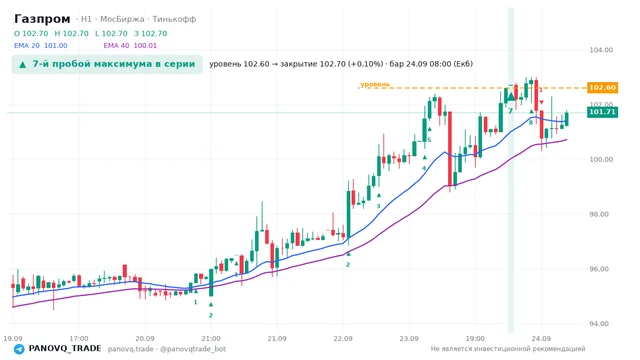Click the 'Тинькофф' source label
Image resolution: width=640 pixels, height=360 pixels.
(x=174, y=19)
